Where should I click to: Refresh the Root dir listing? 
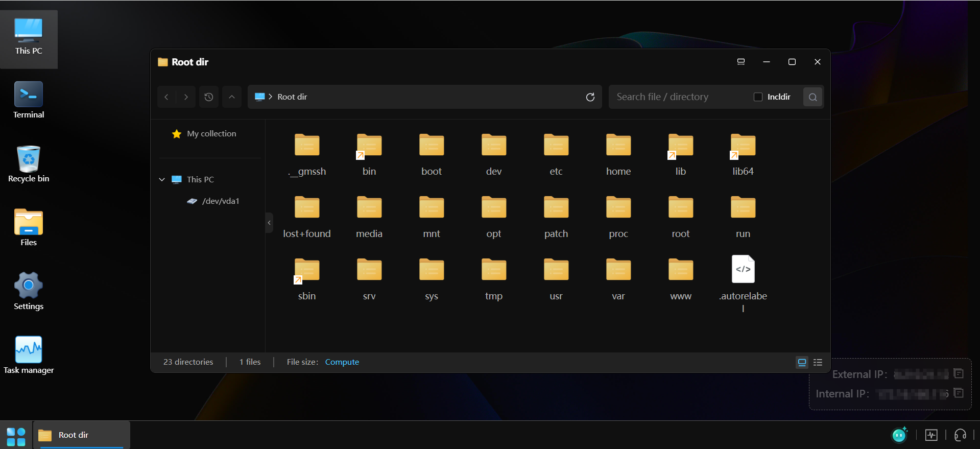590,97
